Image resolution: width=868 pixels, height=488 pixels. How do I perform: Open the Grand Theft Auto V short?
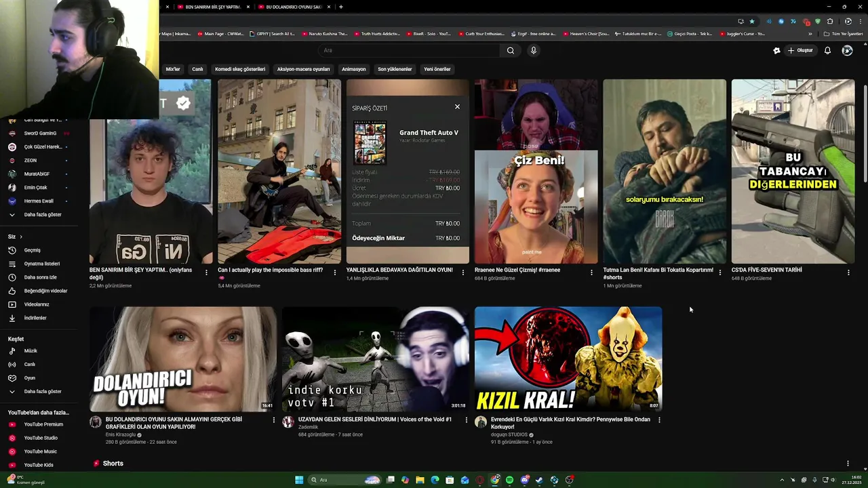click(408, 171)
